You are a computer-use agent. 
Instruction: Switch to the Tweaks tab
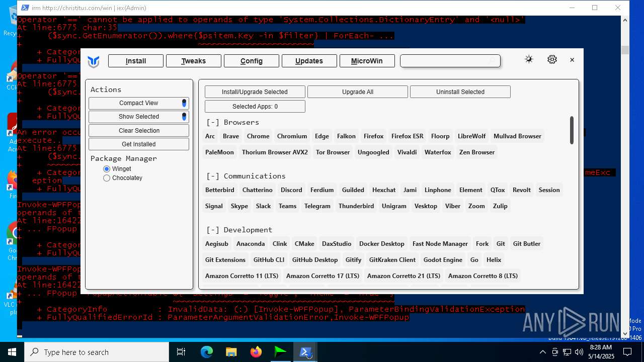[x=194, y=61]
